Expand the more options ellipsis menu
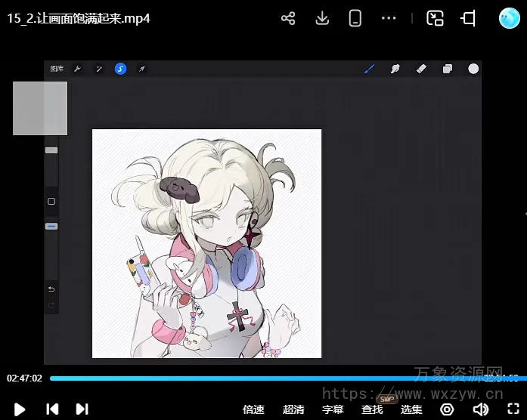This screenshot has height=420, width=527. [389, 19]
